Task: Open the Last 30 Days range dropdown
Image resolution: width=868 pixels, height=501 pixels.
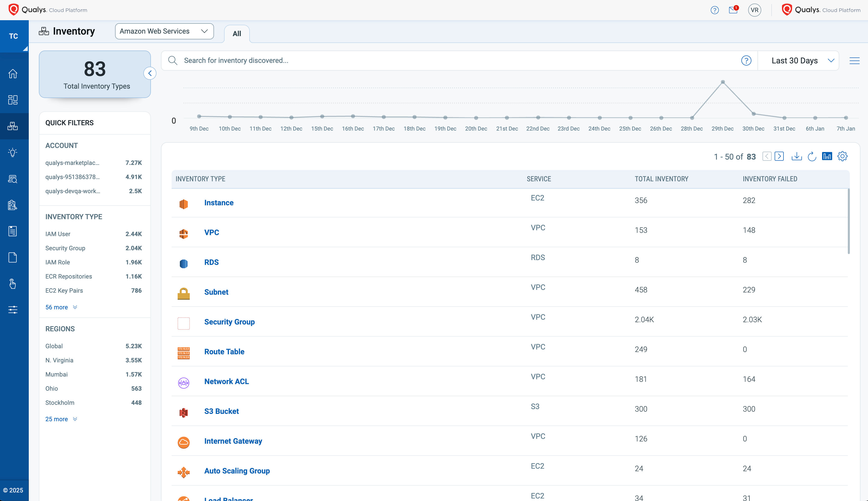Action: tap(798, 61)
